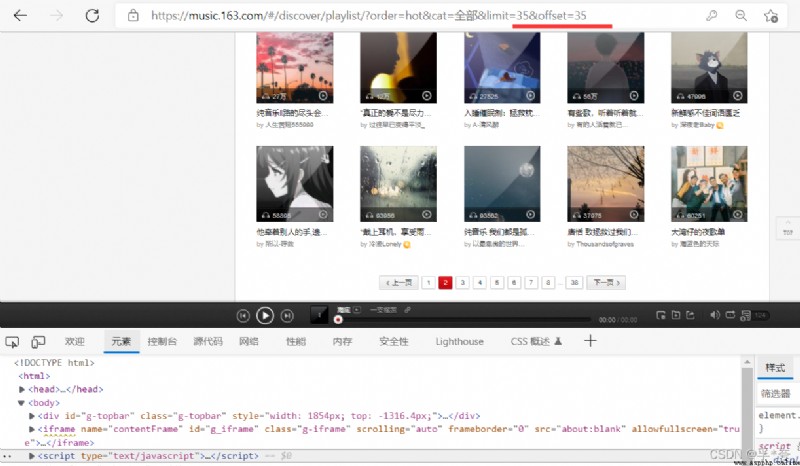Toggle DevTools device emulation icon
This screenshot has width=800, height=466.
point(38,341)
